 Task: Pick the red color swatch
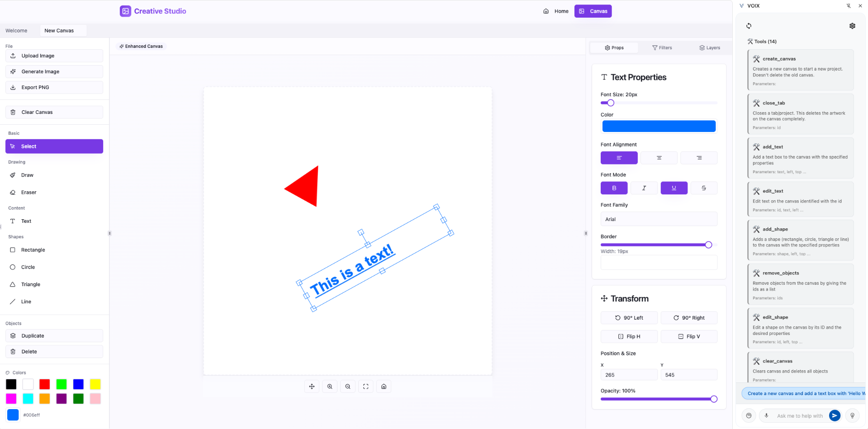coord(44,384)
